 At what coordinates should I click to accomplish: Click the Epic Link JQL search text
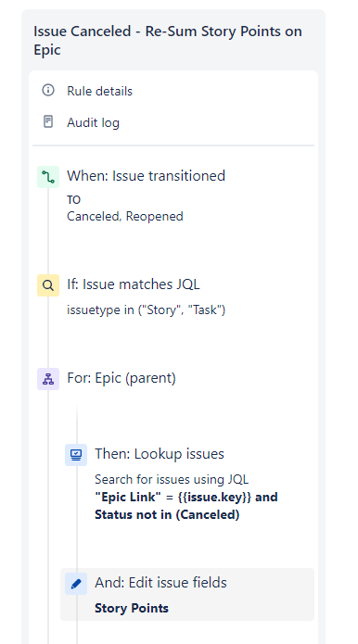186,506
